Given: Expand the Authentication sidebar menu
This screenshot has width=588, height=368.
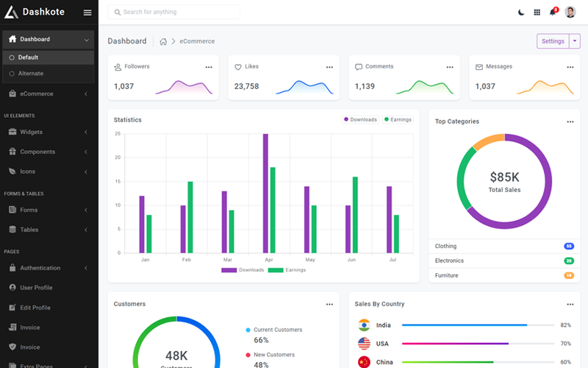Looking at the screenshot, I should point(49,268).
